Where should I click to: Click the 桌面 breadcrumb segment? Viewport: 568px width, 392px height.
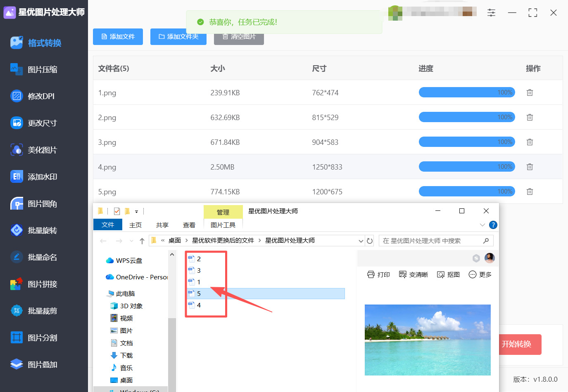coord(175,241)
